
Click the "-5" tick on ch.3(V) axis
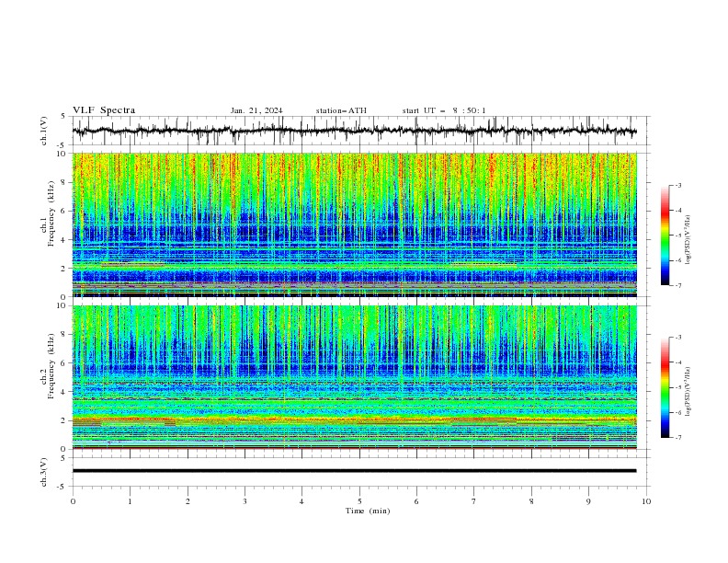click(63, 487)
